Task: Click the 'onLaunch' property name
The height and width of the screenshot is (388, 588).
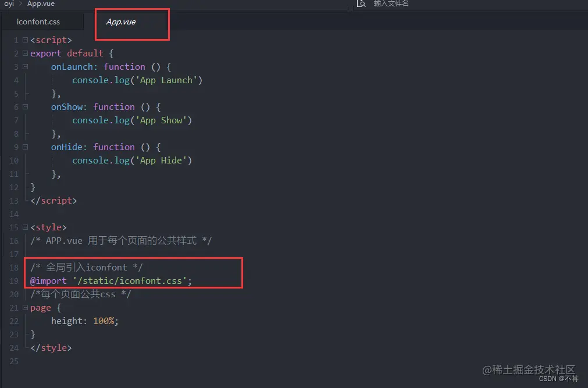Action: (72, 67)
